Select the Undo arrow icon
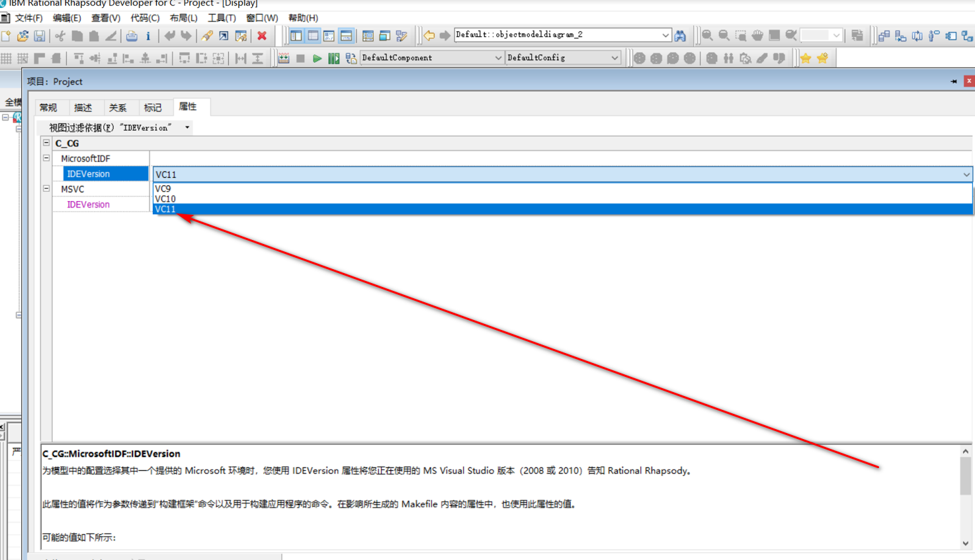 (x=169, y=35)
